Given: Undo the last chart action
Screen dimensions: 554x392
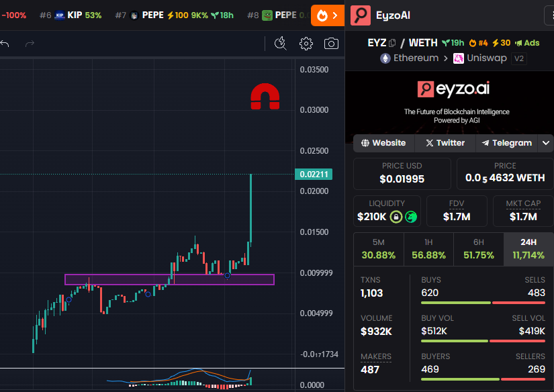Looking at the screenshot, I should pyautogui.click(x=5, y=44).
